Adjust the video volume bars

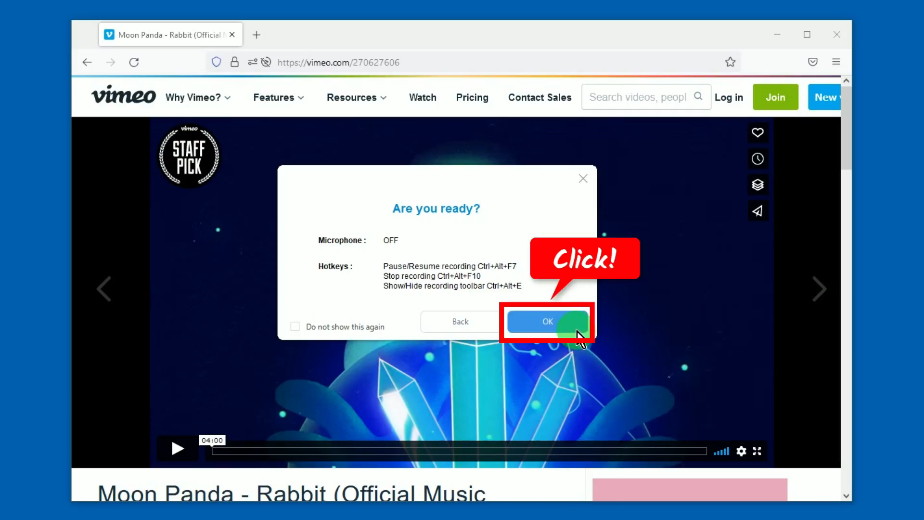721,452
